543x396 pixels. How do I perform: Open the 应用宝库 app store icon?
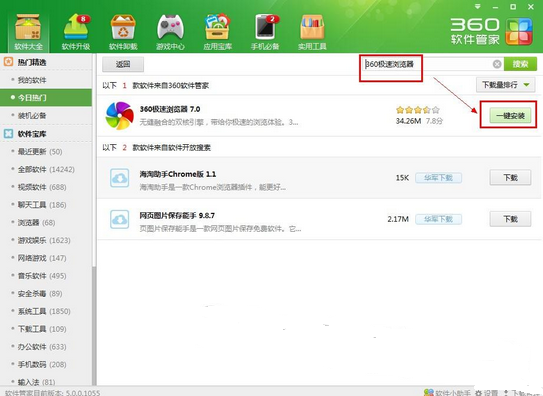[217, 32]
